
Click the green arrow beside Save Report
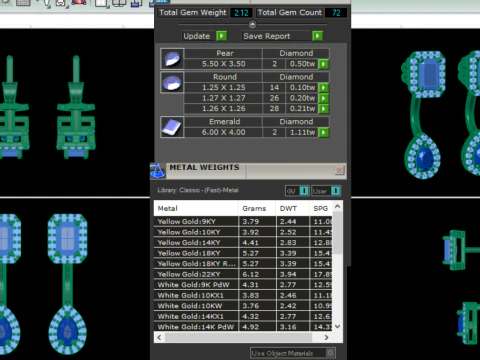(317, 36)
